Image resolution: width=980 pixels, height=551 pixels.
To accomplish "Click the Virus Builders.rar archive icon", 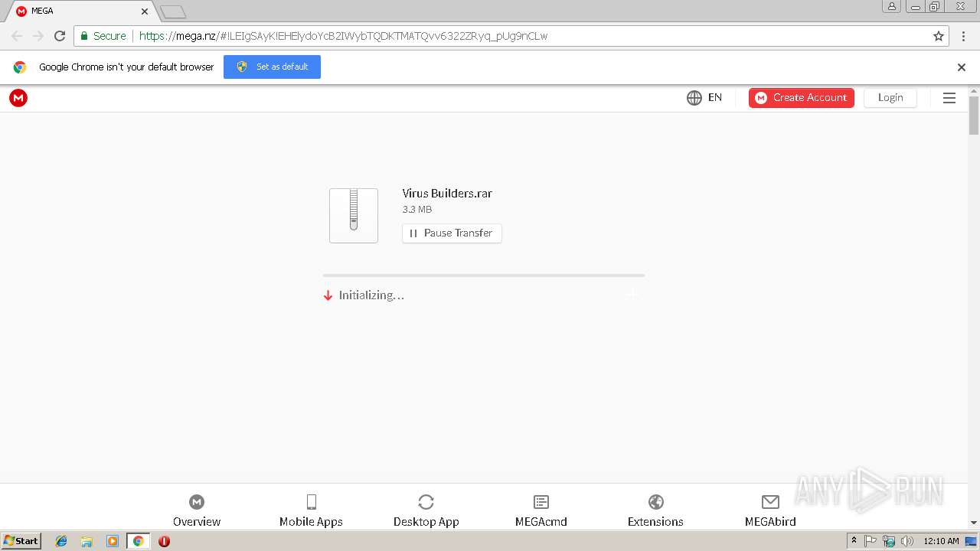I will pos(354,216).
